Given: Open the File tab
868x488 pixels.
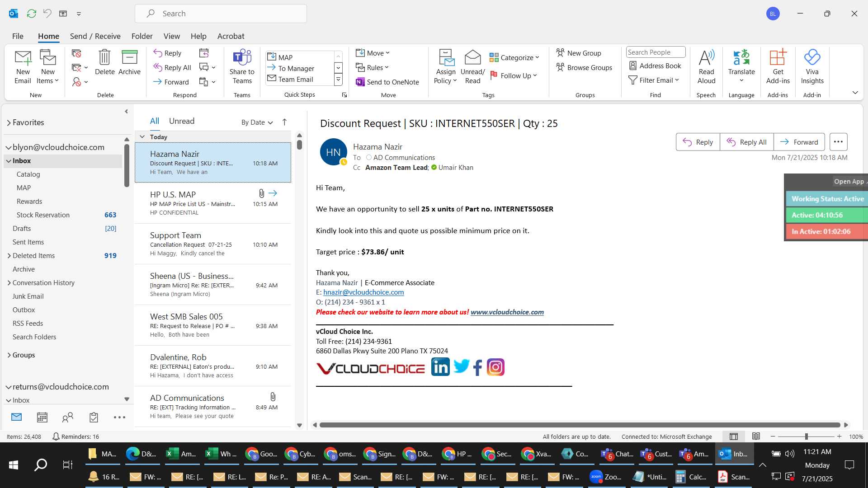Looking at the screenshot, I should 18,36.
